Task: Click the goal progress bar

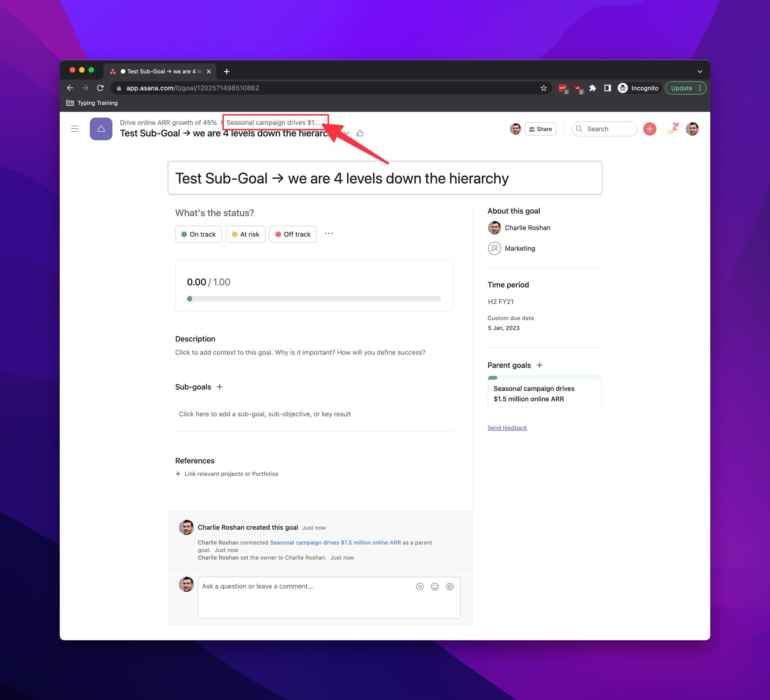Action: pyautogui.click(x=314, y=299)
